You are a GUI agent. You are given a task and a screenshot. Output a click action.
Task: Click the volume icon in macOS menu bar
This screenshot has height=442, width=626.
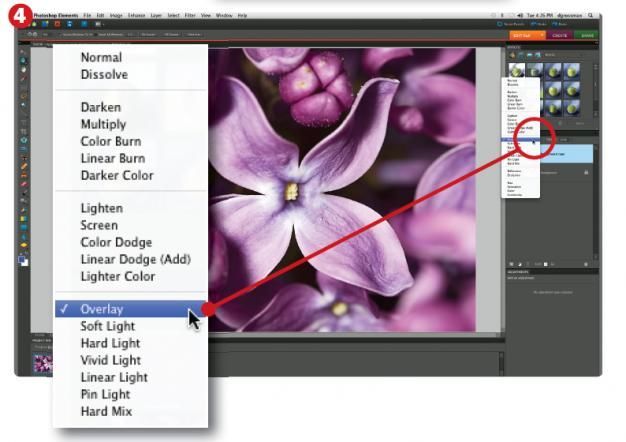tap(519, 15)
